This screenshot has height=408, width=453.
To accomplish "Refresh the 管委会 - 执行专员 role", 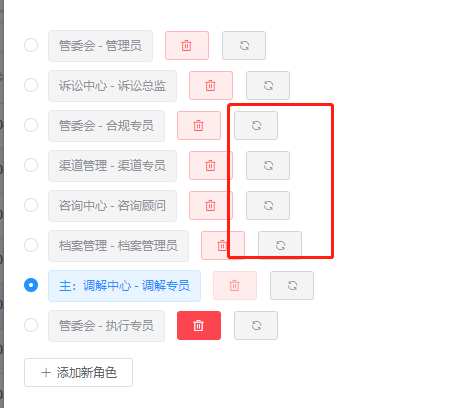I will click(x=256, y=326).
